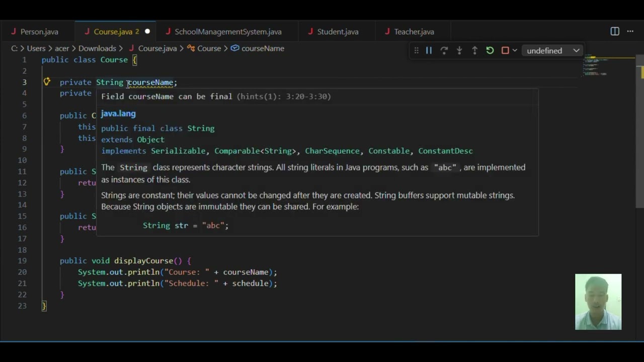
Task: Open the dropdown arrow beside the Stop button
Action: (514, 50)
